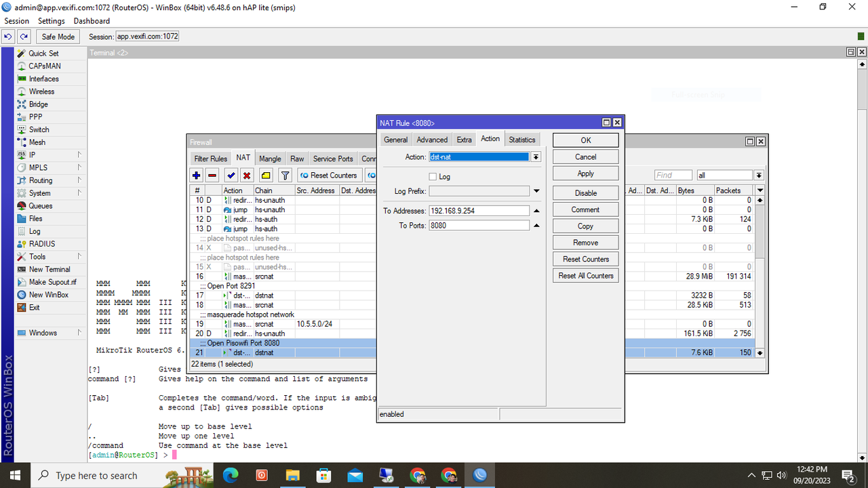Open PPP from the sidebar
Image resolution: width=868 pixels, height=488 pixels.
tap(35, 117)
